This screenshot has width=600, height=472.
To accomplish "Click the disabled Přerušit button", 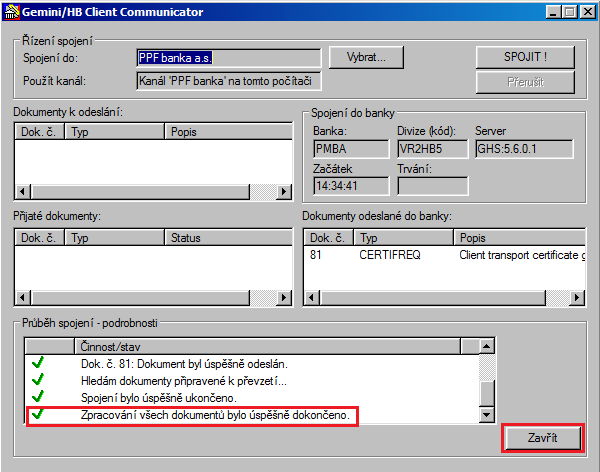I will (x=525, y=82).
